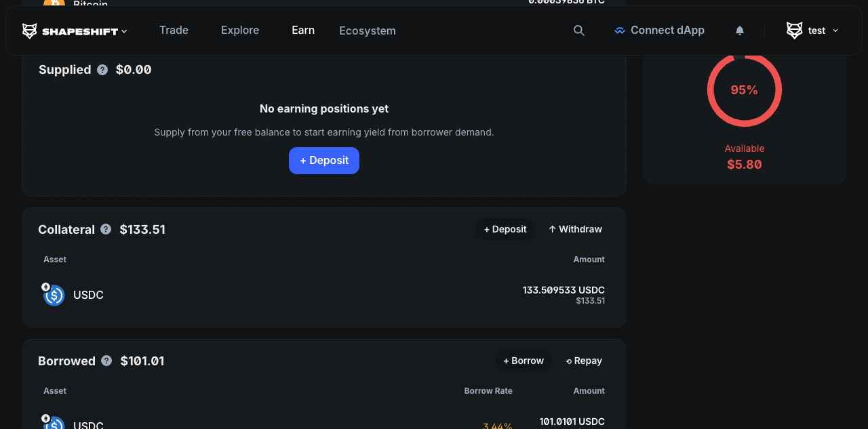Open the Ecosystem menu
868x429 pixels.
point(368,30)
